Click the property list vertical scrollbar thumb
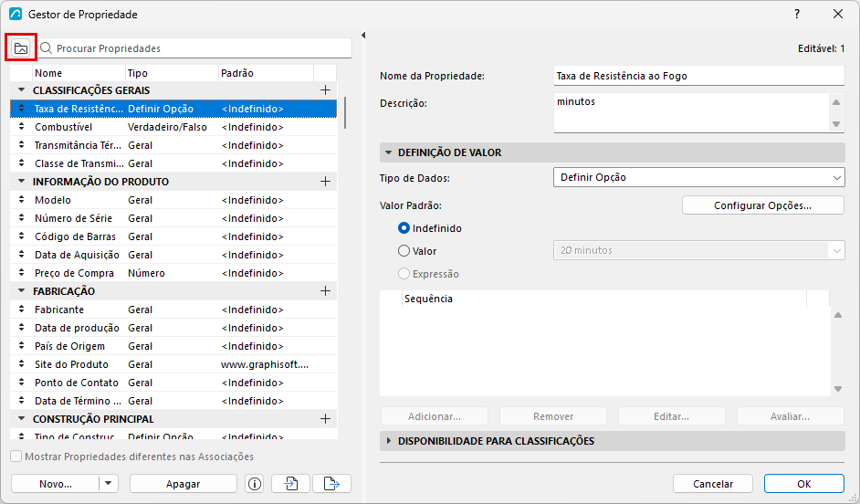This screenshot has width=860, height=504. [345, 113]
